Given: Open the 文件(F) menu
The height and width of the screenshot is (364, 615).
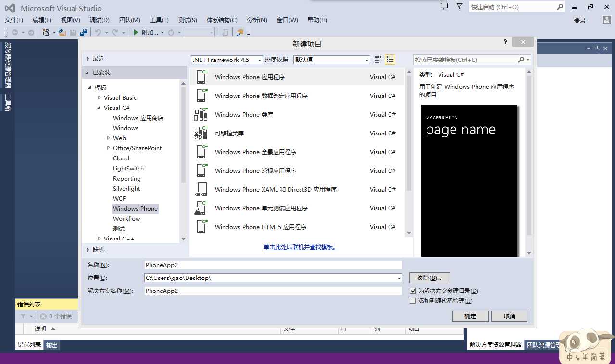Looking at the screenshot, I should coord(14,20).
